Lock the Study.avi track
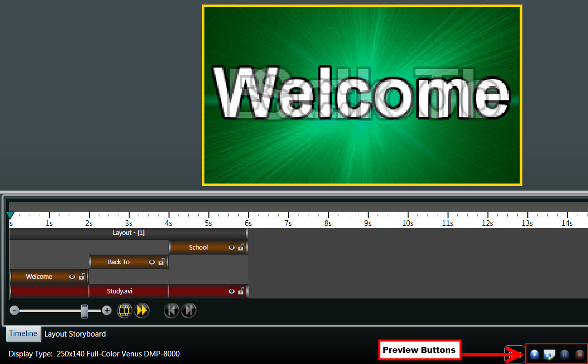The image size is (588, 364). [x=241, y=291]
